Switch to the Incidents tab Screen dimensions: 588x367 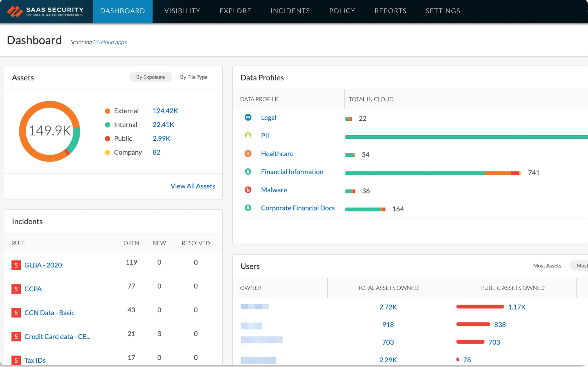pyautogui.click(x=290, y=11)
